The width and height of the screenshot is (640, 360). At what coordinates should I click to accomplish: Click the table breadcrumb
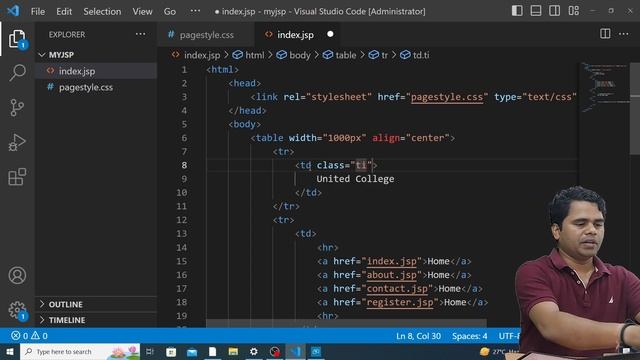[340, 55]
